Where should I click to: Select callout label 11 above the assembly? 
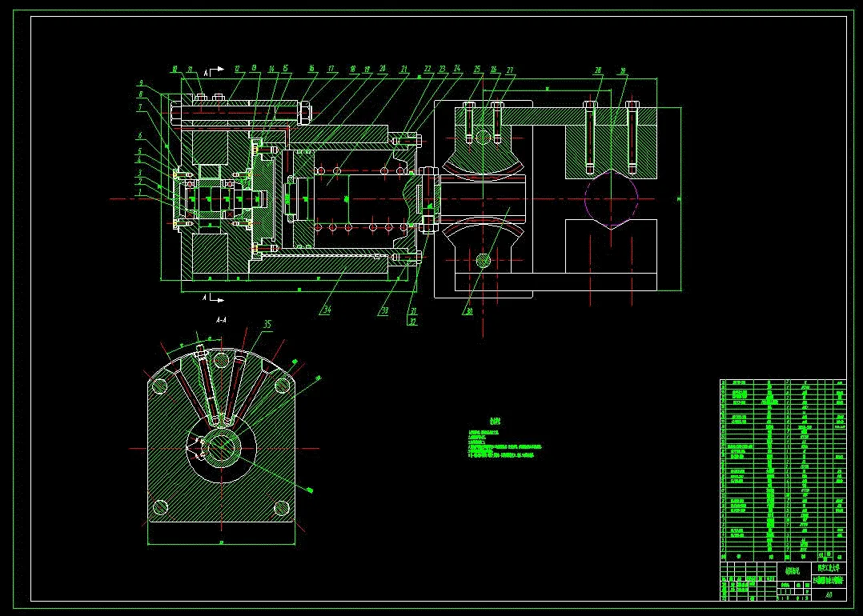pos(191,70)
